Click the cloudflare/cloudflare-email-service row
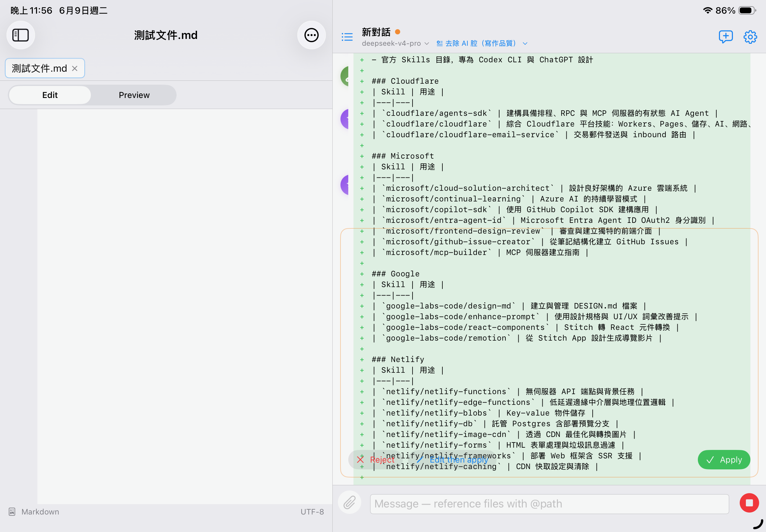 534,135
